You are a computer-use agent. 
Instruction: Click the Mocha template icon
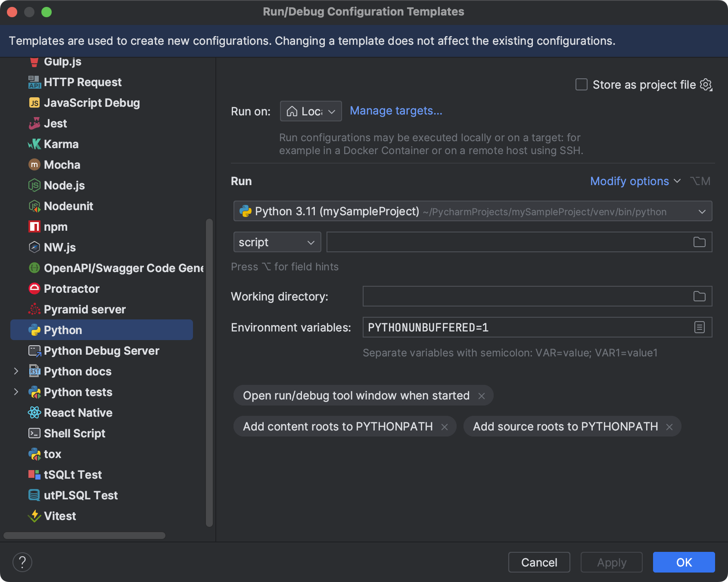click(x=34, y=164)
